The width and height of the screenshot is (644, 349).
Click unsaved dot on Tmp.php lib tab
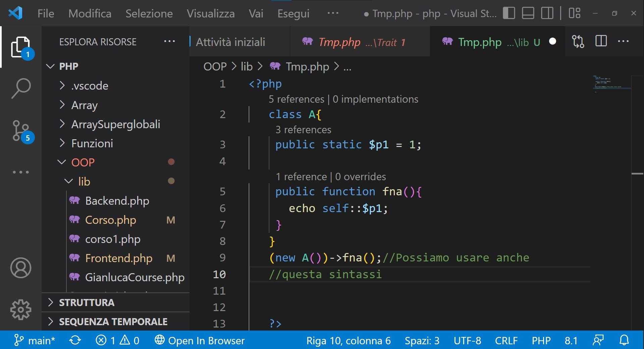[552, 41]
